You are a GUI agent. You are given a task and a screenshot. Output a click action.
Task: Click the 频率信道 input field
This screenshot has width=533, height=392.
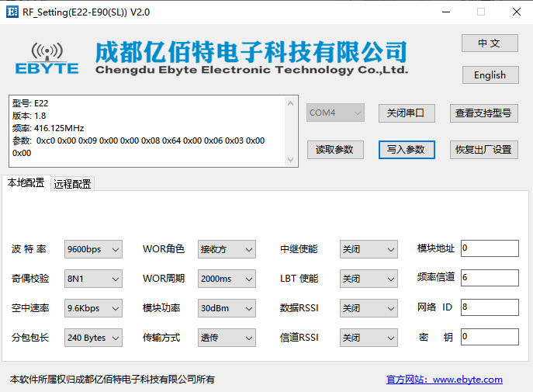point(489,278)
